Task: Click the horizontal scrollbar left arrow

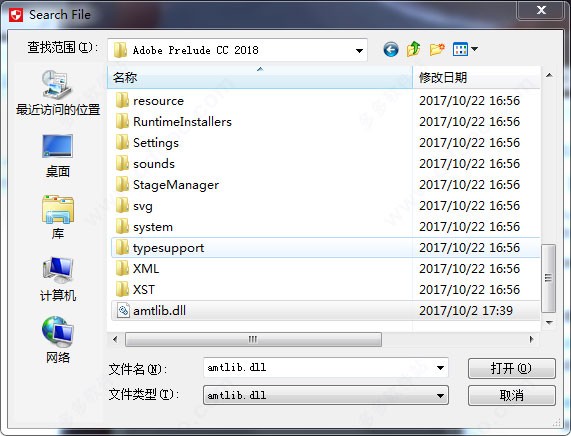Action: click(115, 339)
